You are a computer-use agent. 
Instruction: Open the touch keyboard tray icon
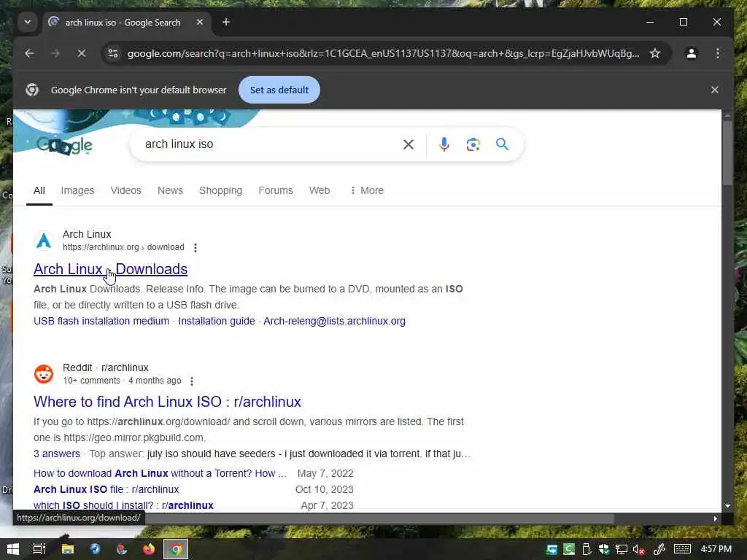tap(682, 550)
